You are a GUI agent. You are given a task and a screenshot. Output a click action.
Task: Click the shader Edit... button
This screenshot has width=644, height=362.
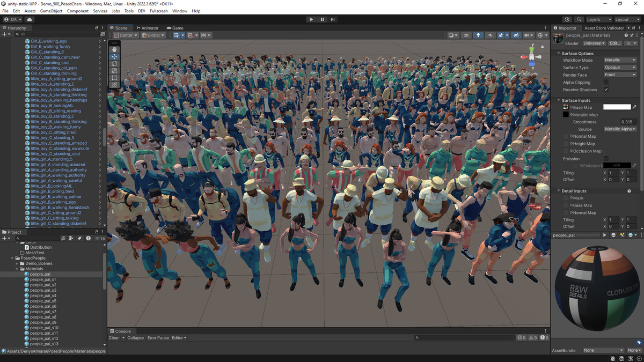[x=615, y=43]
